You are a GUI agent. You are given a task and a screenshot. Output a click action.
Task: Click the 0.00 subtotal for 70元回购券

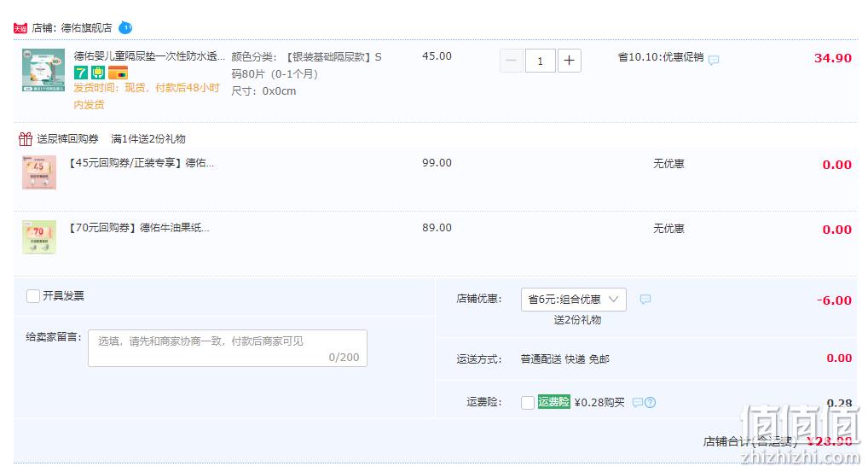point(837,230)
